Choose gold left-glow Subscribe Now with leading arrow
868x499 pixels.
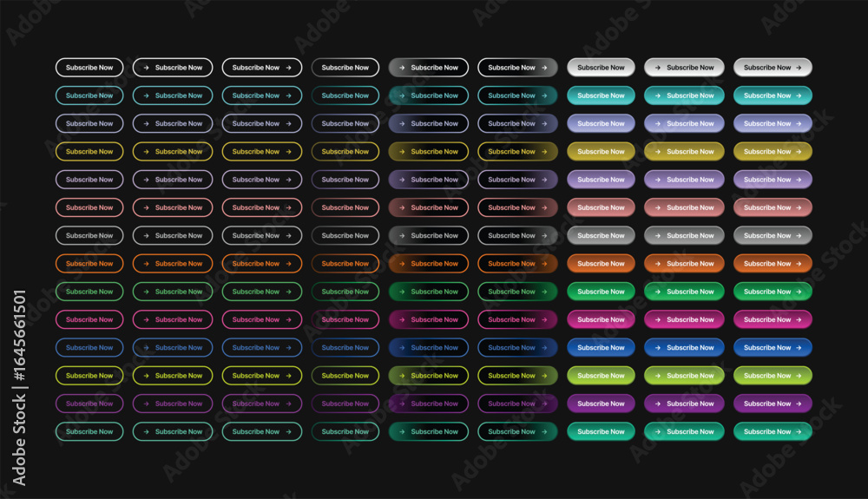pos(429,152)
